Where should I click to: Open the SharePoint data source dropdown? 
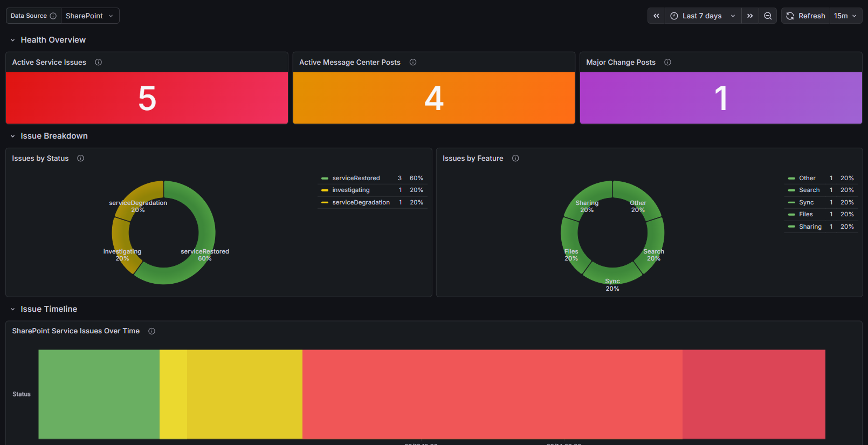pyautogui.click(x=90, y=16)
